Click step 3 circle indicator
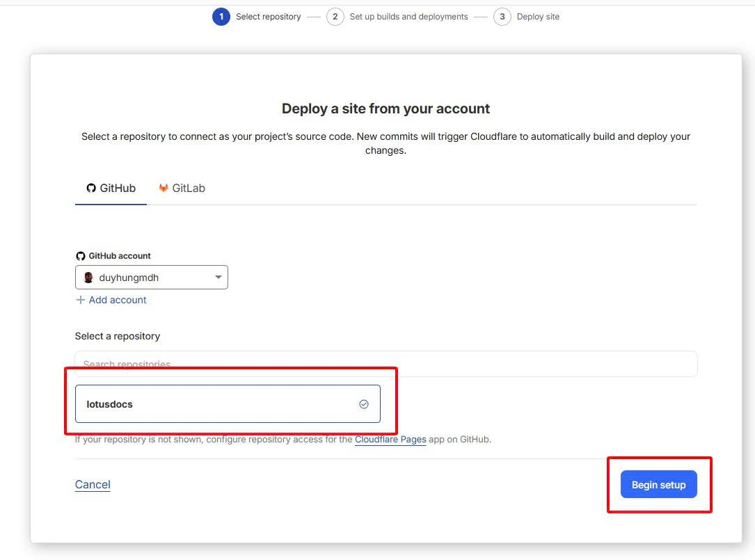The width and height of the screenshot is (755, 560). tap(502, 17)
